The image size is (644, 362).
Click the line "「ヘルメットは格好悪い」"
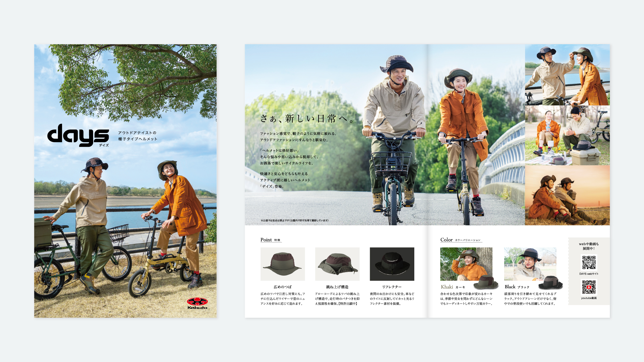[280, 150]
